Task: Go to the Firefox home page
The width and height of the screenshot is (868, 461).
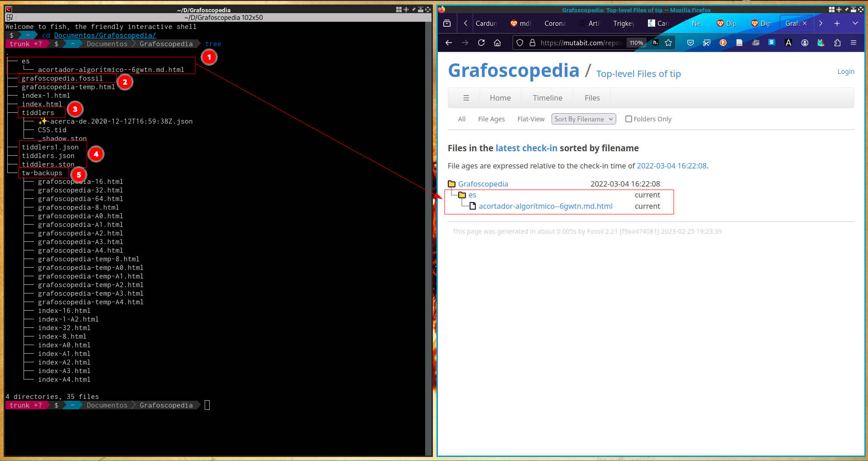Action: click(x=498, y=43)
